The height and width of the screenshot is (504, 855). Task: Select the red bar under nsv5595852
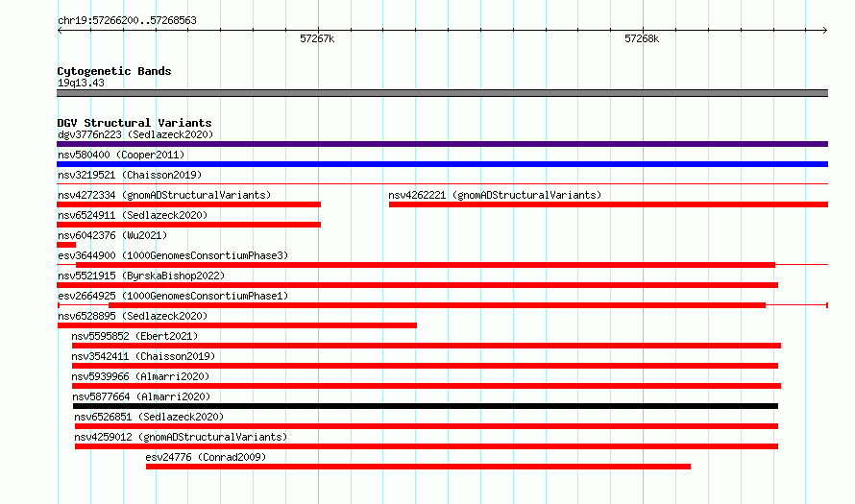pyautogui.click(x=427, y=346)
